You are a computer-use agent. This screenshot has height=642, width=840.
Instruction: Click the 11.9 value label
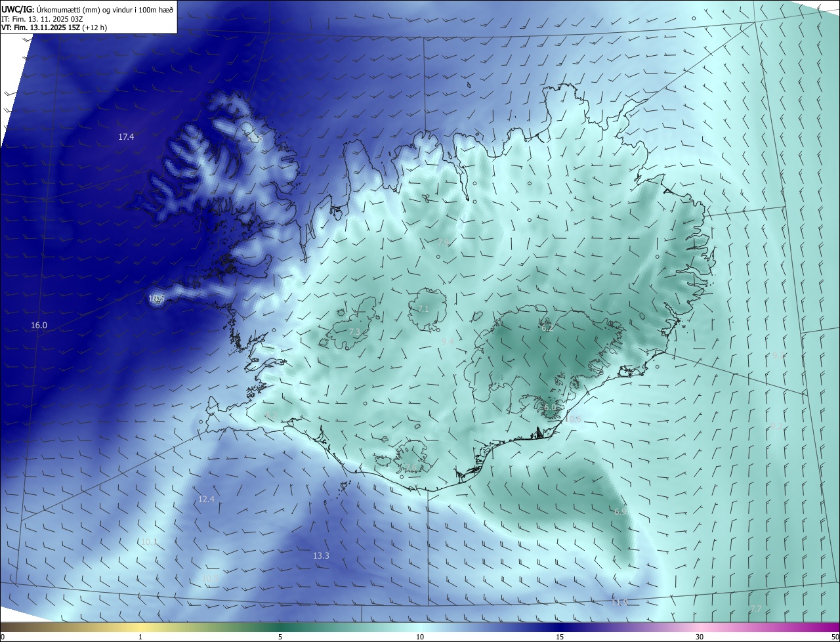[x=620, y=603]
